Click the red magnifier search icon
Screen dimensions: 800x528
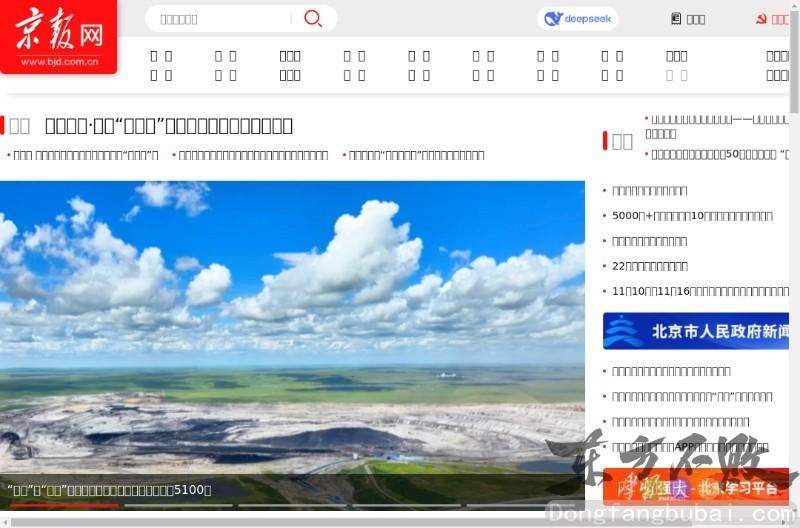(x=313, y=18)
